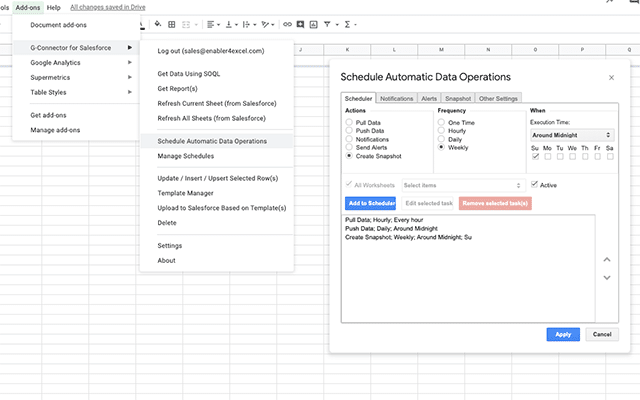
Task: Open text wrapping options
Action: [249, 24]
